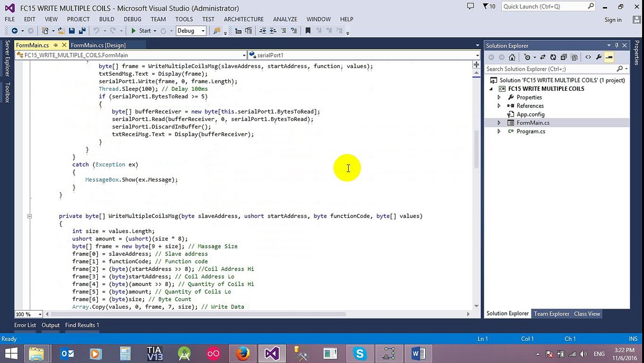The image size is (644, 363).
Task: Toggle Preview Selected Items highlighted button
Action: [x=609, y=57]
